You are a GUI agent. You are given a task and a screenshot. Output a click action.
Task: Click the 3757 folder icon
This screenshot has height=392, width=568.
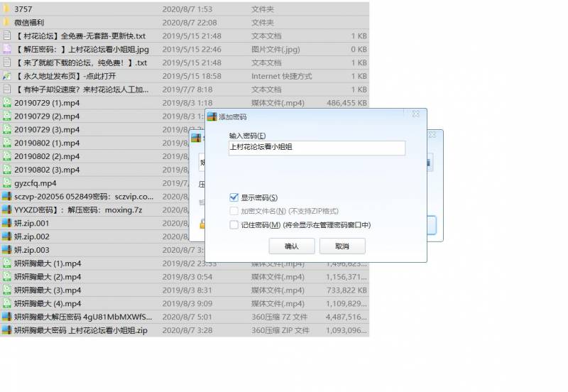(x=6, y=9)
